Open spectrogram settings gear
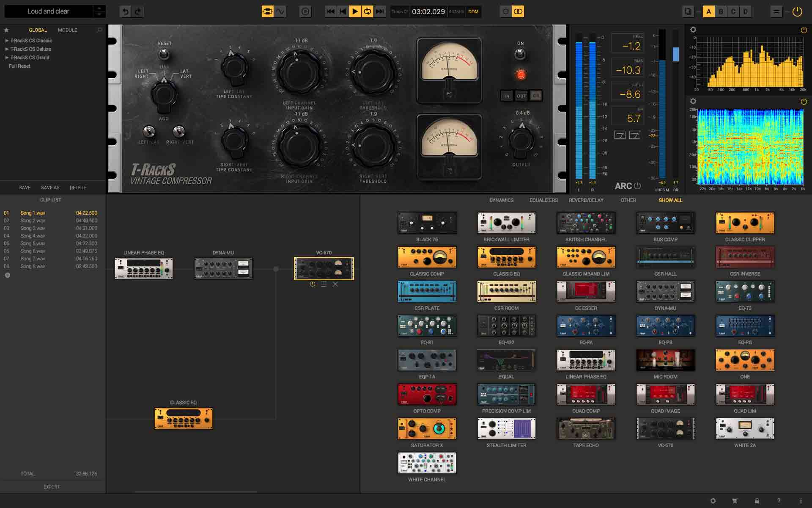The height and width of the screenshot is (508, 812). tap(693, 102)
